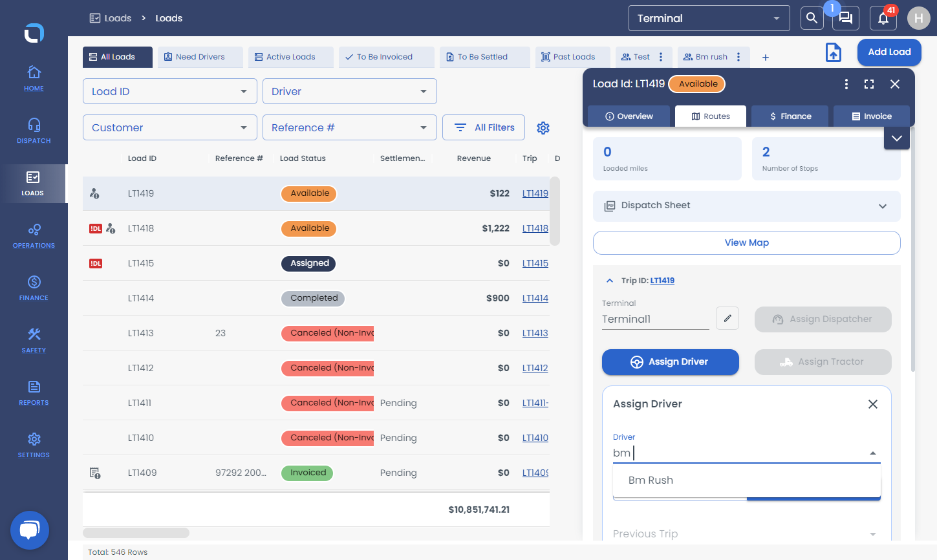Screen dimensions: 937x560
Task: Open the To Be Invoiced tab
Action: click(385, 57)
